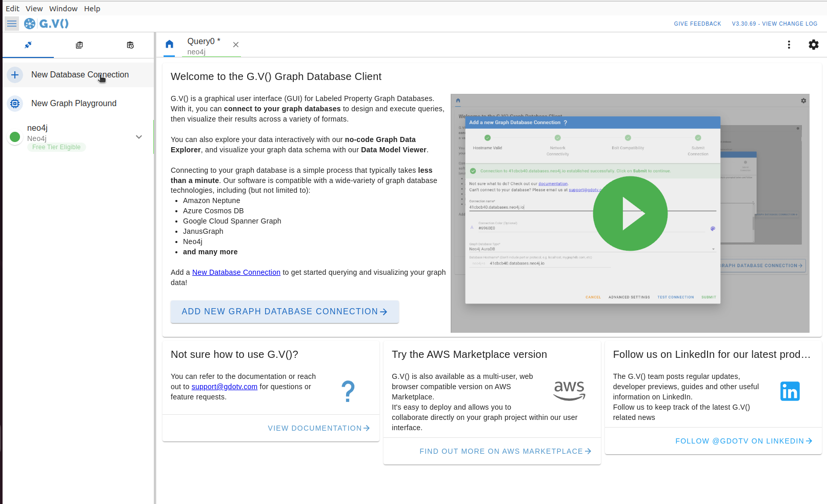The height and width of the screenshot is (504, 827).
Task: Click the JanusGraph list item
Action: pos(203,231)
